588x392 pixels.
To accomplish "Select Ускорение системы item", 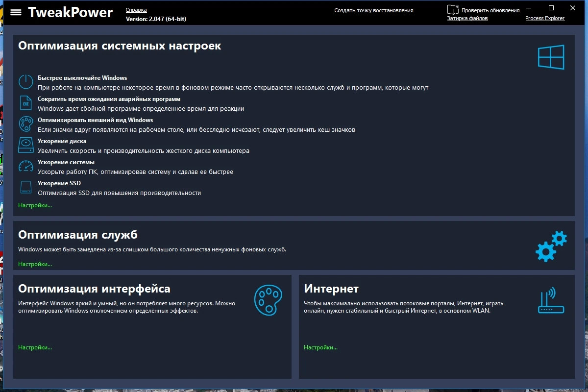I will (x=66, y=162).
